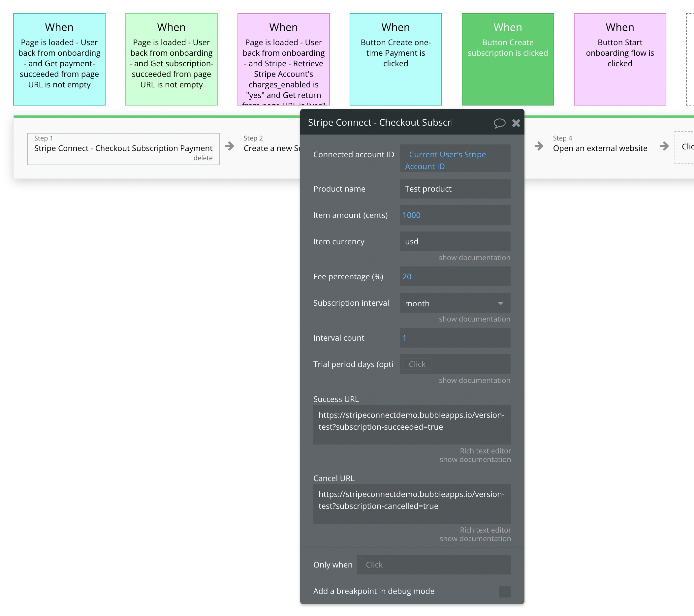
Task: Select the Button Create one-time Payment event
Action: [x=395, y=59]
